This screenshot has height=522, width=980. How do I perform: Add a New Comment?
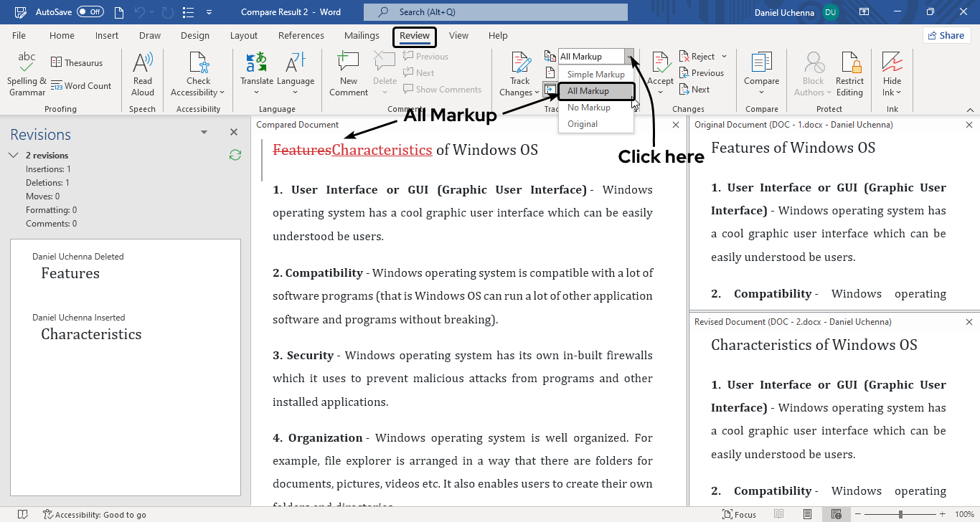(348, 65)
